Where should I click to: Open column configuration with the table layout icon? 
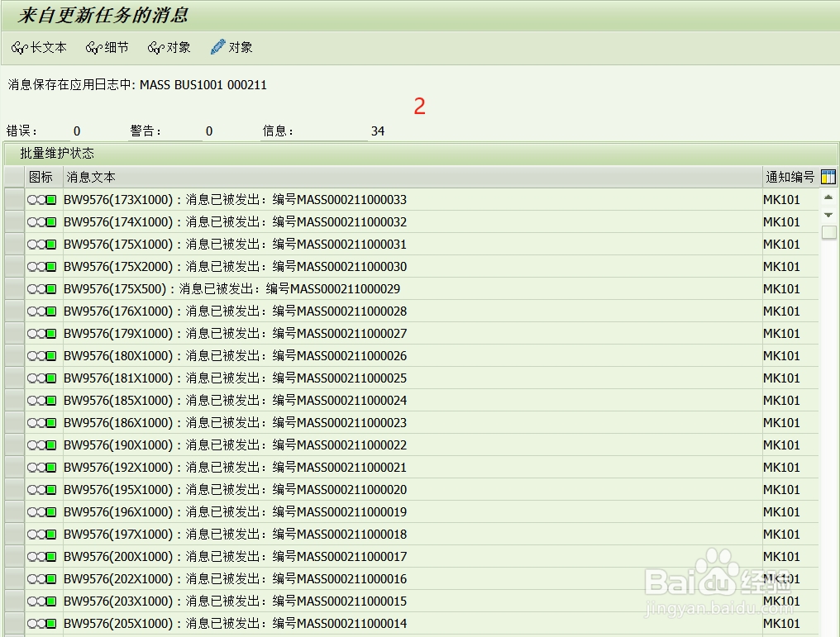[828, 176]
